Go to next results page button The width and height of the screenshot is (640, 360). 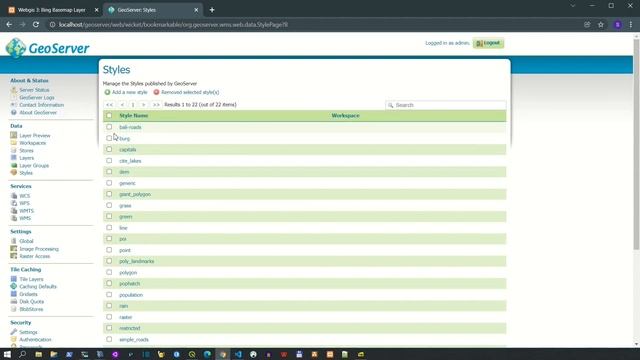click(x=144, y=105)
